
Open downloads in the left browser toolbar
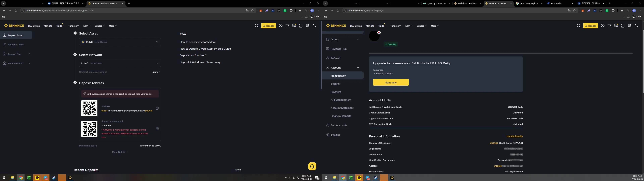300,11
